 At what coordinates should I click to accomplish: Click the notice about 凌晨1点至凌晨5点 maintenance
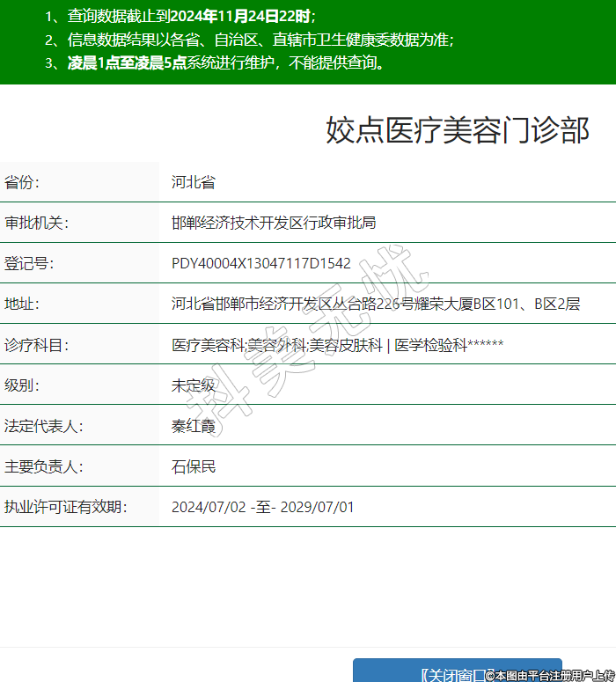click(216, 62)
